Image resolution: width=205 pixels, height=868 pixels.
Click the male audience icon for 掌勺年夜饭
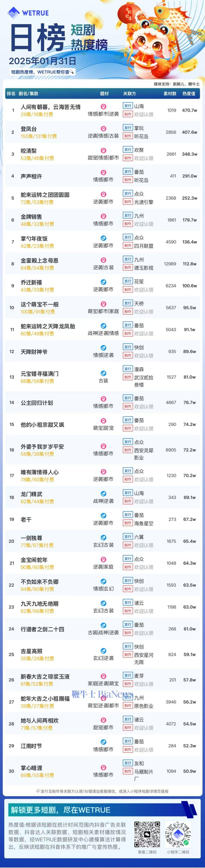[x=104, y=238]
